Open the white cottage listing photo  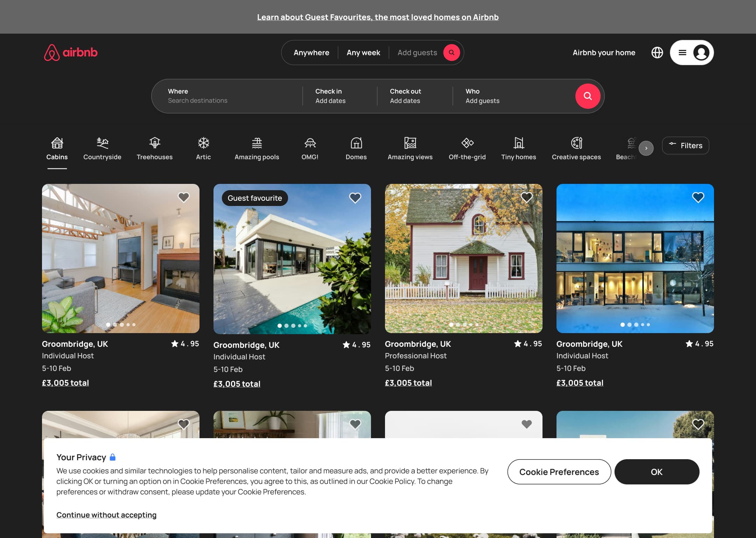pos(463,258)
